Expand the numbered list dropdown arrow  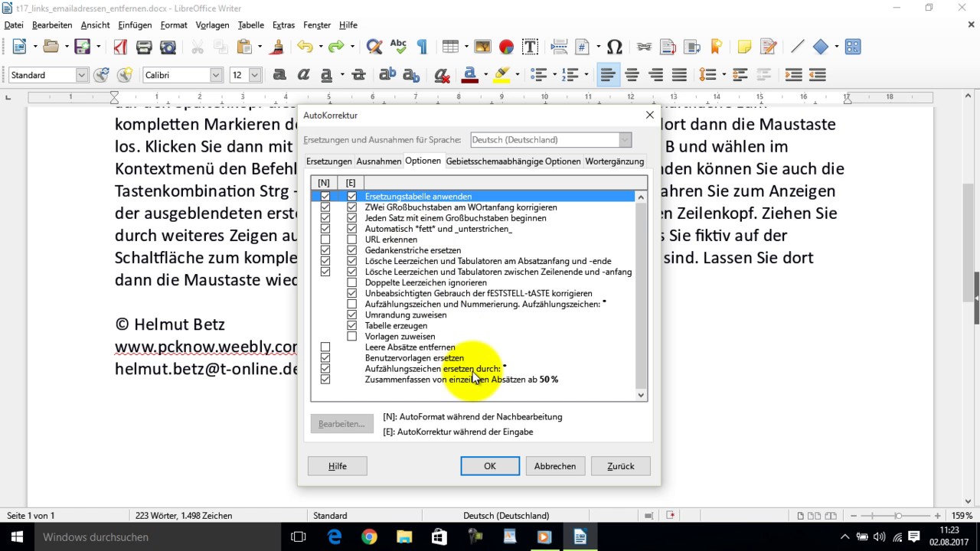[x=586, y=75]
